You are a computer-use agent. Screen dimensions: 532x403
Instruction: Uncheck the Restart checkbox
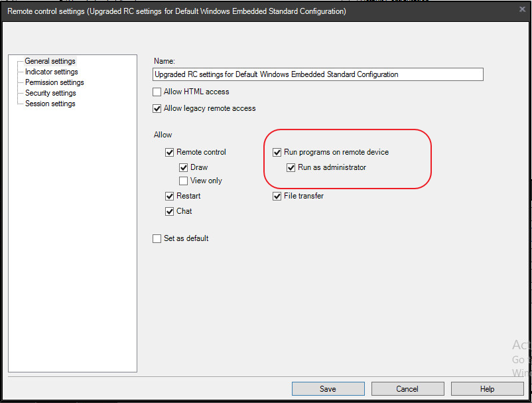pyautogui.click(x=170, y=196)
